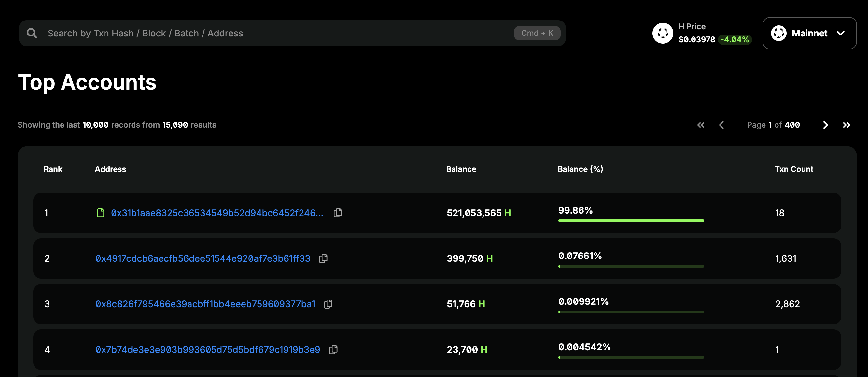Screen dimensions: 868x377
Task: Click the 51,766 H balance value
Action: pos(466,304)
